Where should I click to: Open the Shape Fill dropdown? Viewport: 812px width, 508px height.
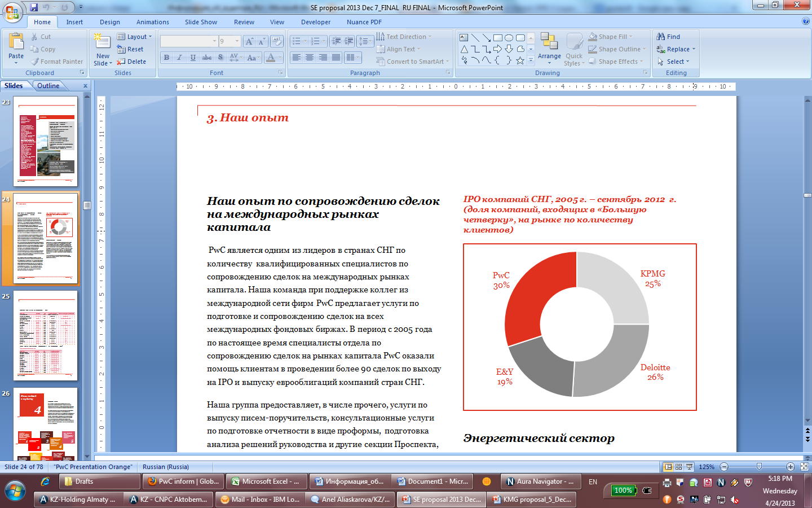coord(610,37)
